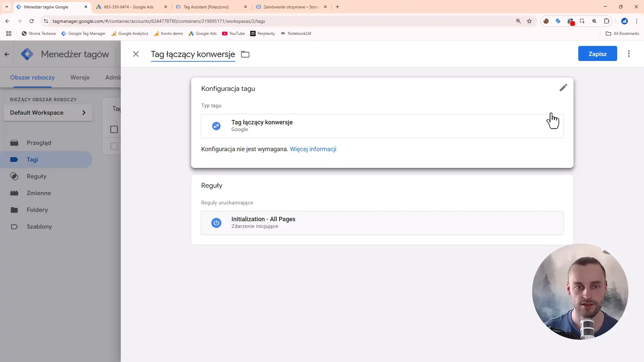Close the tag editor panel

(x=136, y=54)
